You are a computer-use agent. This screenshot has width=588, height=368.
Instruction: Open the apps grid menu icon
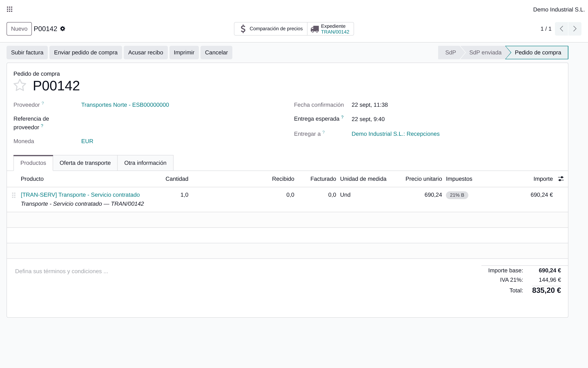9,9
